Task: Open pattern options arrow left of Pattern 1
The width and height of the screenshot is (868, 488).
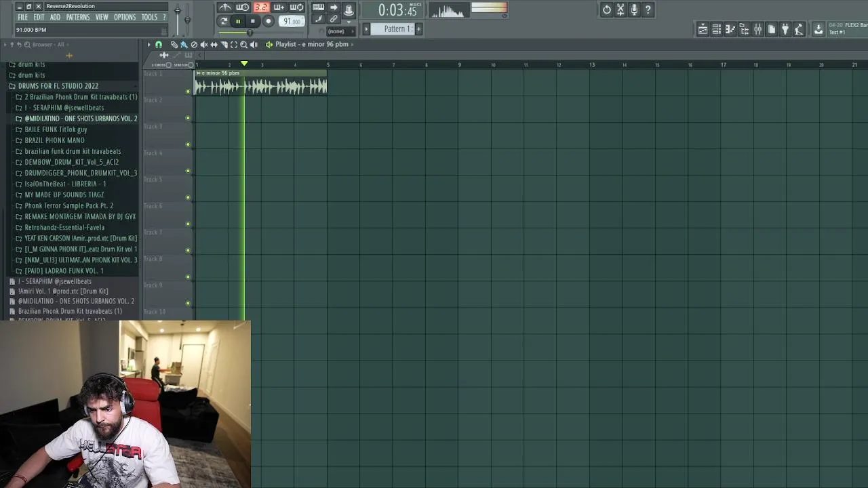Action: pyautogui.click(x=366, y=29)
